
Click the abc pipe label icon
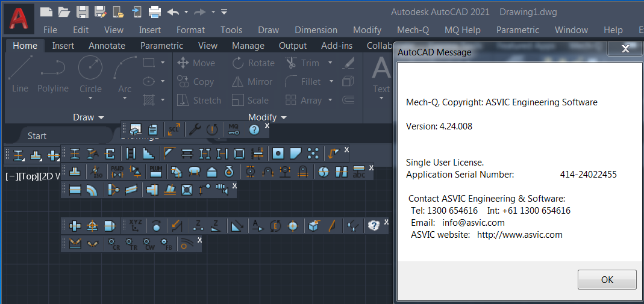pyautogui.click(x=359, y=172)
